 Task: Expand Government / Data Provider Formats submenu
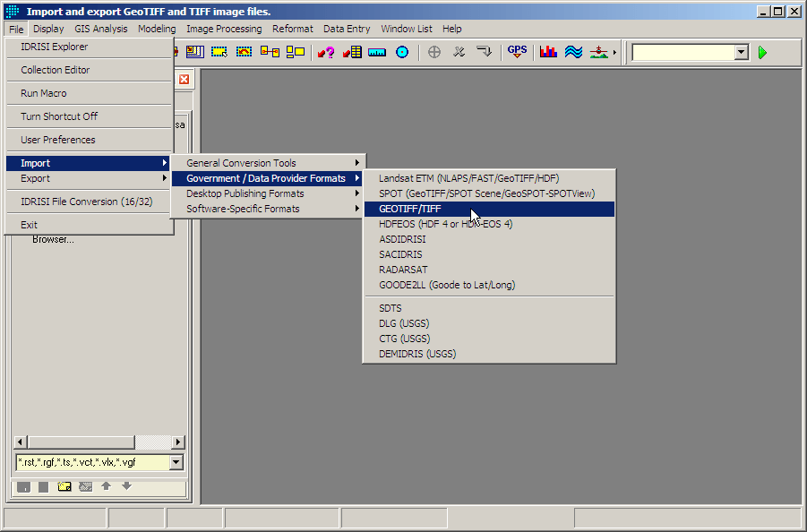[268, 178]
